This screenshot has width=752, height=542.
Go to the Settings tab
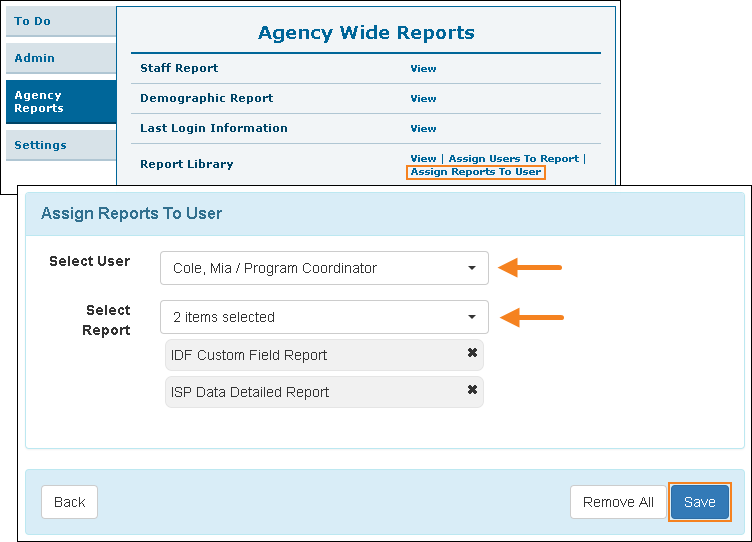60,145
